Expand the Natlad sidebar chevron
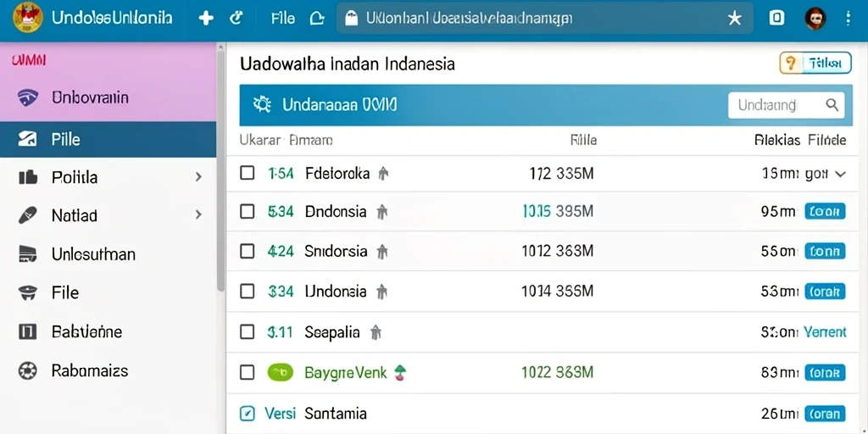 198,214
